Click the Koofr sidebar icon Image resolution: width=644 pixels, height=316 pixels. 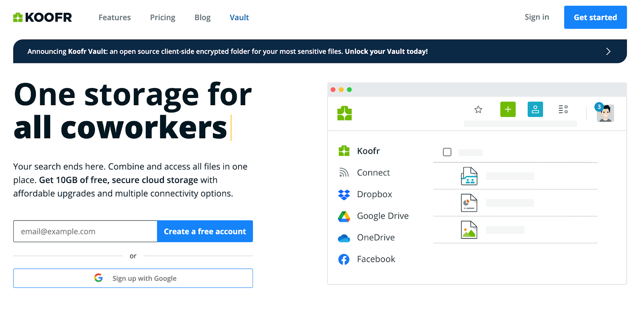click(x=344, y=151)
